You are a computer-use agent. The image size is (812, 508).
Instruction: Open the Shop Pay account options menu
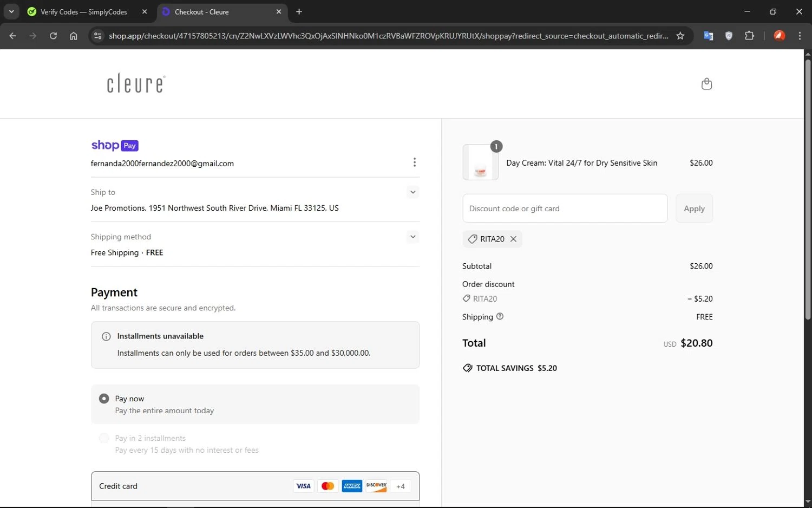[x=415, y=162]
